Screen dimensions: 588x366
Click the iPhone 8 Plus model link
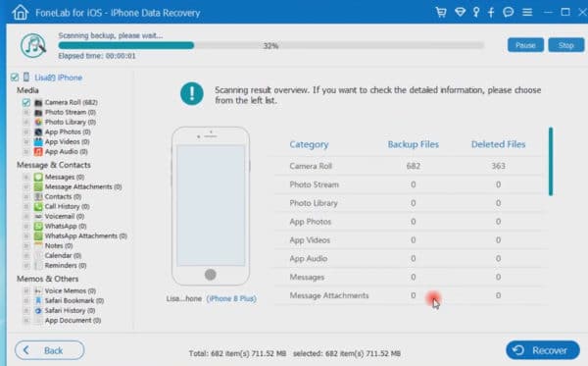[231, 299]
